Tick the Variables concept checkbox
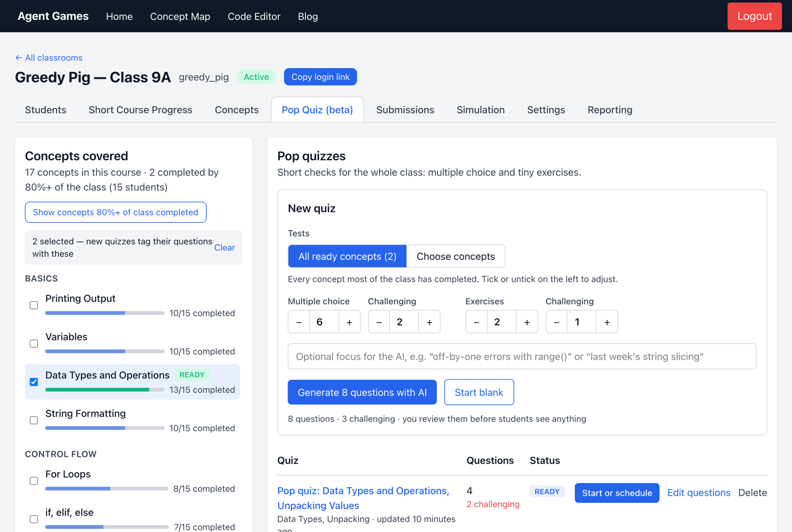The image size is (792, 532). pyautogui.click(x=34, y=343)
